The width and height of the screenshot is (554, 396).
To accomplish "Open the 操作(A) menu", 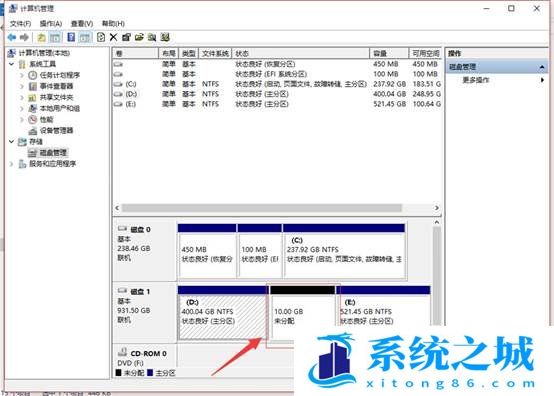I will point(51,24).
